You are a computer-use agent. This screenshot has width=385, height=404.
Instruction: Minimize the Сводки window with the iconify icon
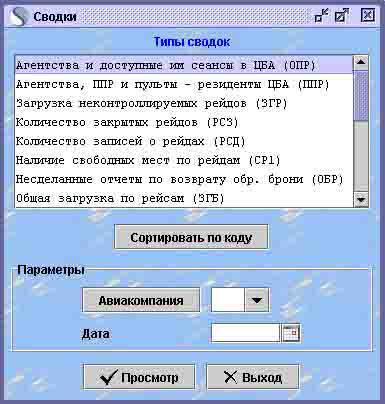[x=321, y=16]
